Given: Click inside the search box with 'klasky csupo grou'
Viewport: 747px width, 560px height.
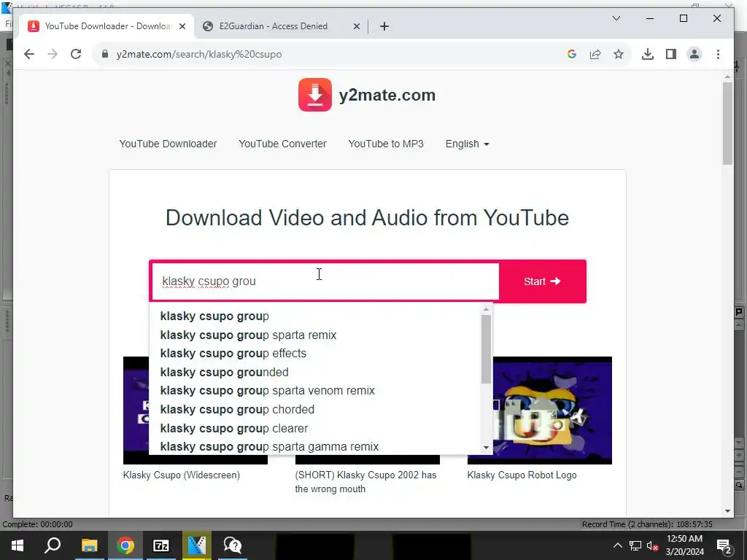Looking at the screenshot, I should (325, 281).
